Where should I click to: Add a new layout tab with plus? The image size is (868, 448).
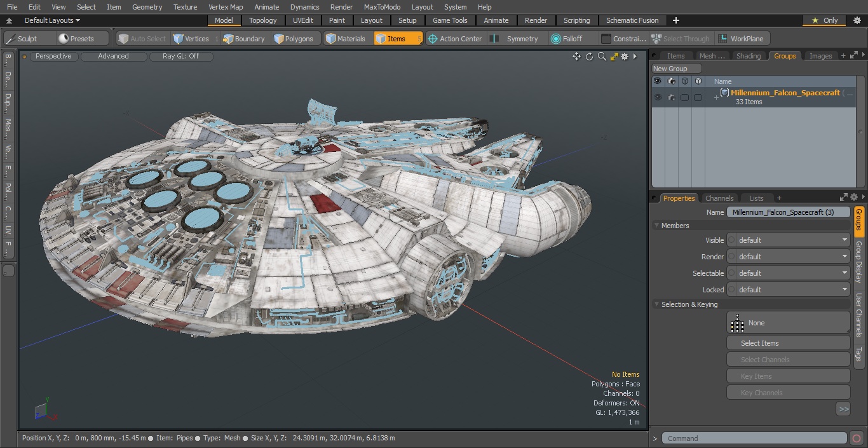(x=675, y=20)
